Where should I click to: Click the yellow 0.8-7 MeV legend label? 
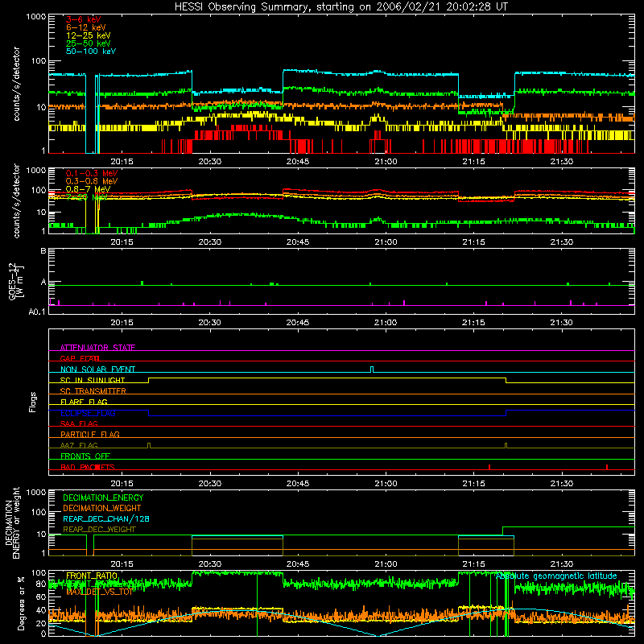point(88,189)
